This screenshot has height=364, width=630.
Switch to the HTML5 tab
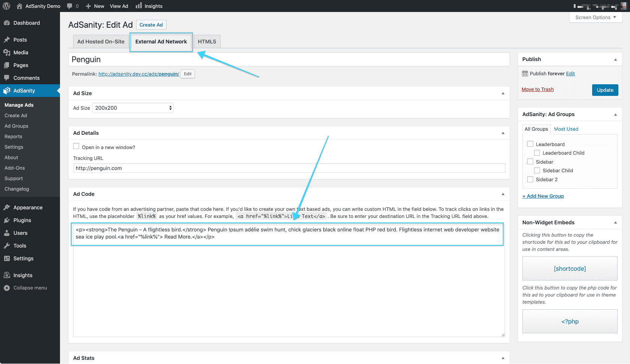(207, 42)
